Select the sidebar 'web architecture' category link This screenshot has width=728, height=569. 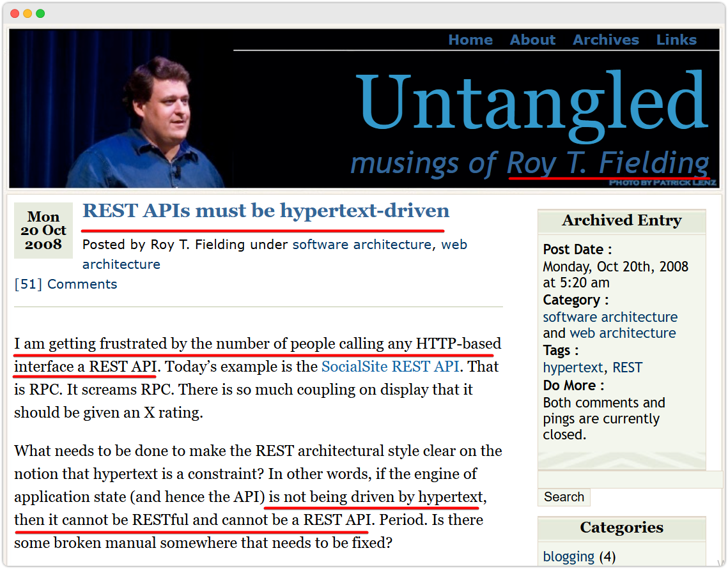pos(623,333)
